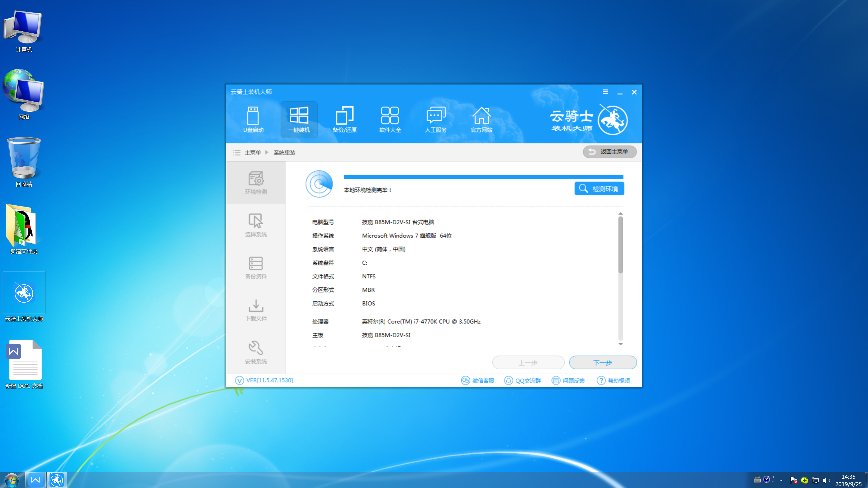Click the disabled 上一步 button
Screen dimensions: 868x488
pyautogui.click(x=528, y=363)
